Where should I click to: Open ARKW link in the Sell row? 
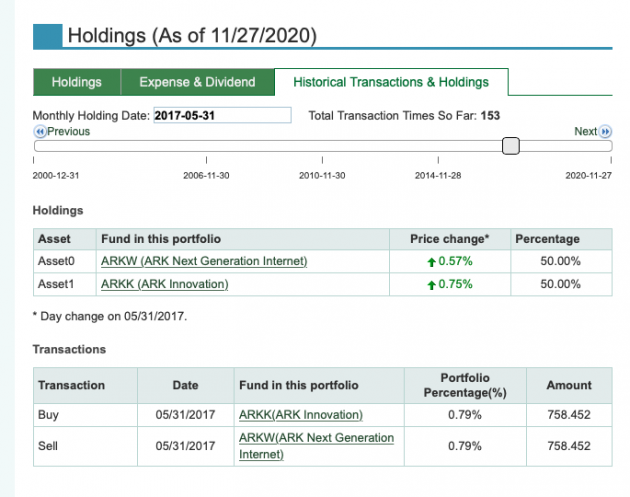coord(316,446)
